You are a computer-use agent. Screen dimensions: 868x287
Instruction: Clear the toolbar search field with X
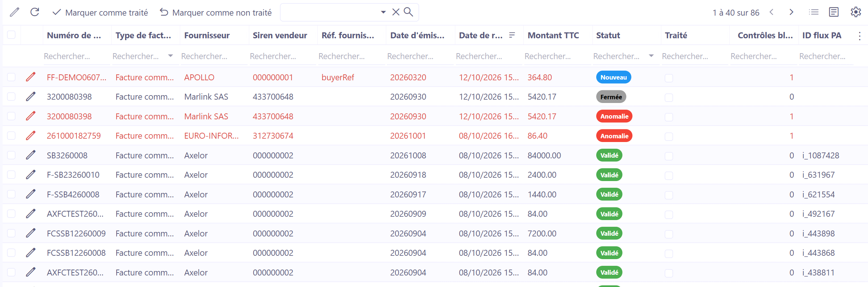(x=396, y=12)
